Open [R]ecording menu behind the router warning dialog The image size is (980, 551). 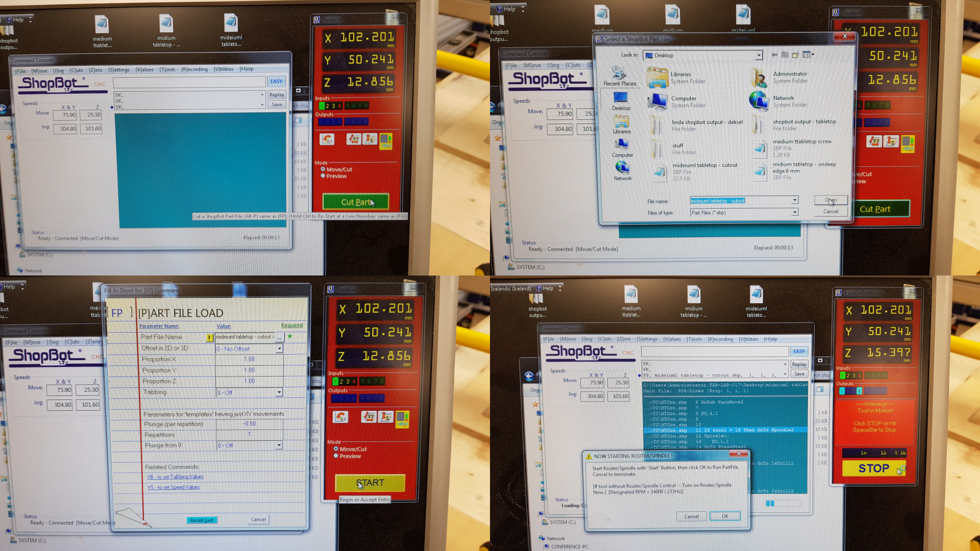720,339
